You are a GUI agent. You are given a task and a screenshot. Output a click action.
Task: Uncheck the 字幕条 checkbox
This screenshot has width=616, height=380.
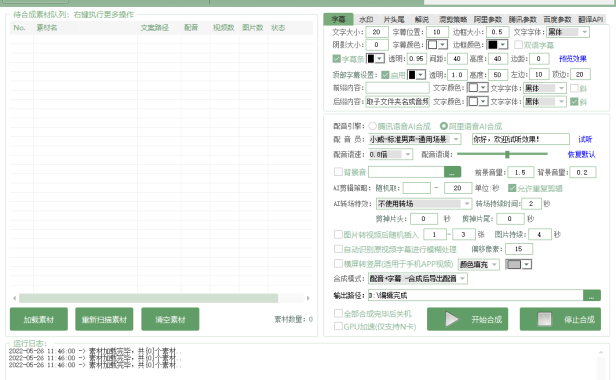click(x=337, y=59)
